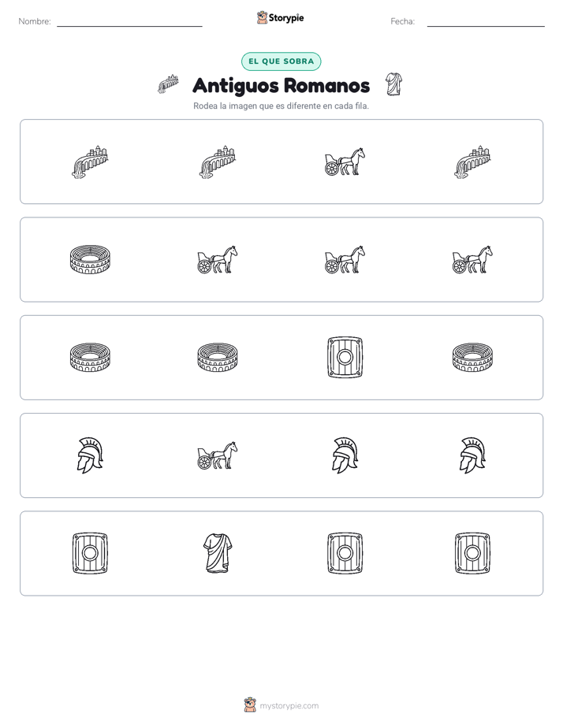
Task: Pick the chariot among the helmets
Action: point(218,455)
